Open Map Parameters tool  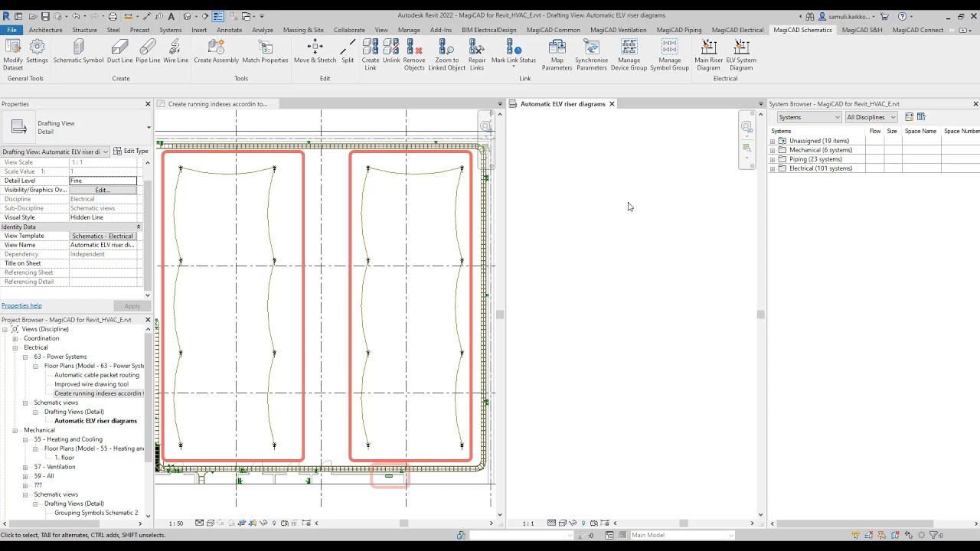coord(557,55)
